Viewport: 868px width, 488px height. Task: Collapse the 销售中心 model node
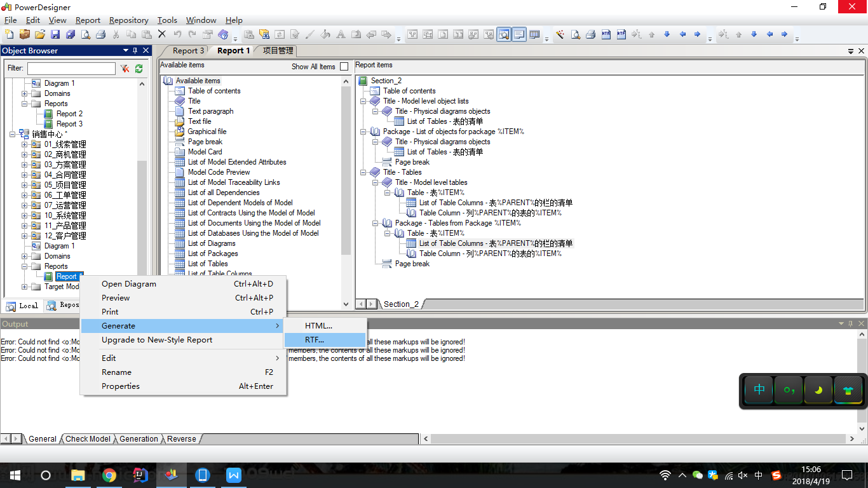(x=13, y=134)
